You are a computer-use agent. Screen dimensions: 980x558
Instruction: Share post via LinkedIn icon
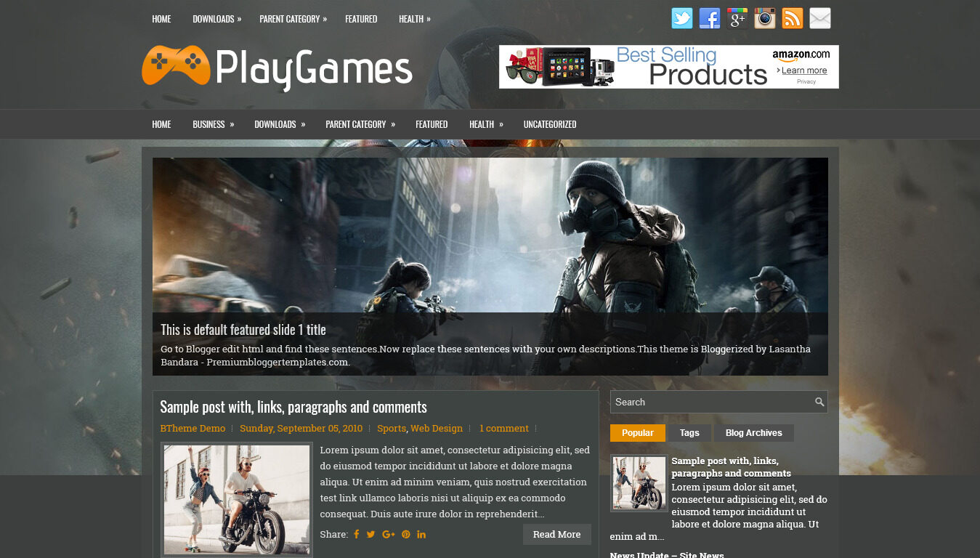421,534
